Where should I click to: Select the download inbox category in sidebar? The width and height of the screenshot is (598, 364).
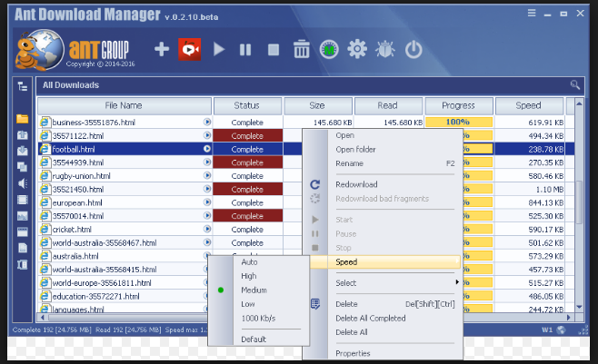pos(22,151)
